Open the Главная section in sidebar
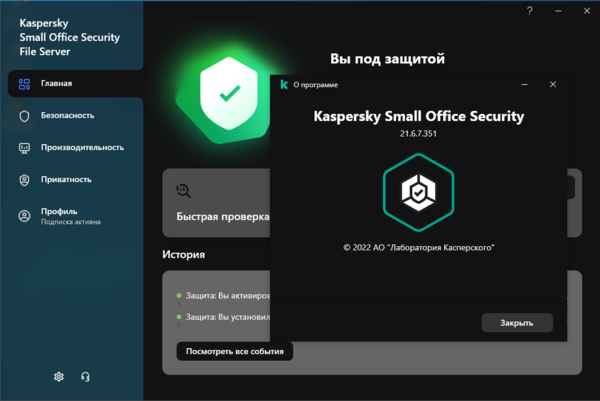This screenshot has width=600, height=401. (x=75, y=83)
